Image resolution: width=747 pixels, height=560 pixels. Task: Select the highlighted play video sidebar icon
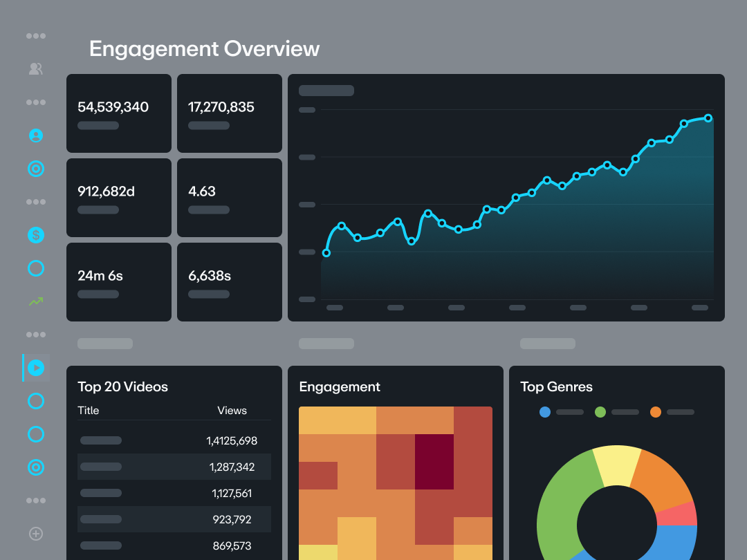click(36, 368)
